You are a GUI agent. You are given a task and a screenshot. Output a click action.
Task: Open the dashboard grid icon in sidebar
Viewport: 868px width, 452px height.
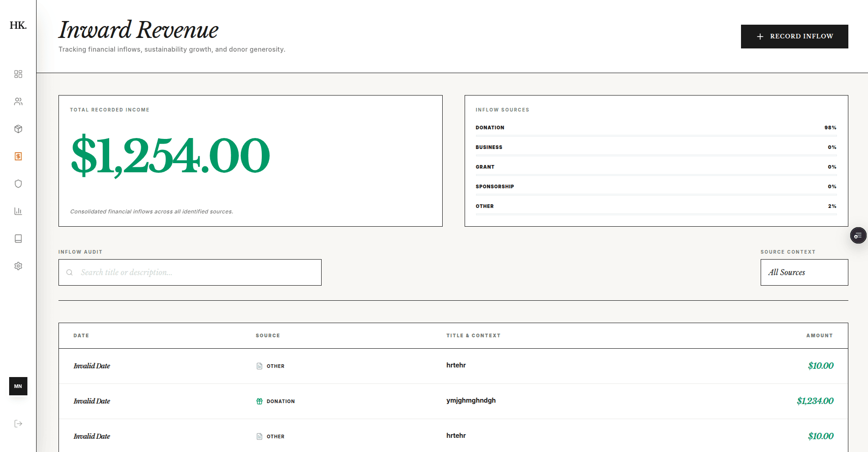(x=18, y=74)
